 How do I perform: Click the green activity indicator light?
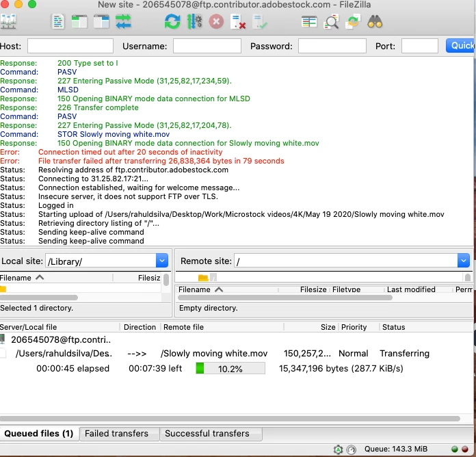(454, 449)
